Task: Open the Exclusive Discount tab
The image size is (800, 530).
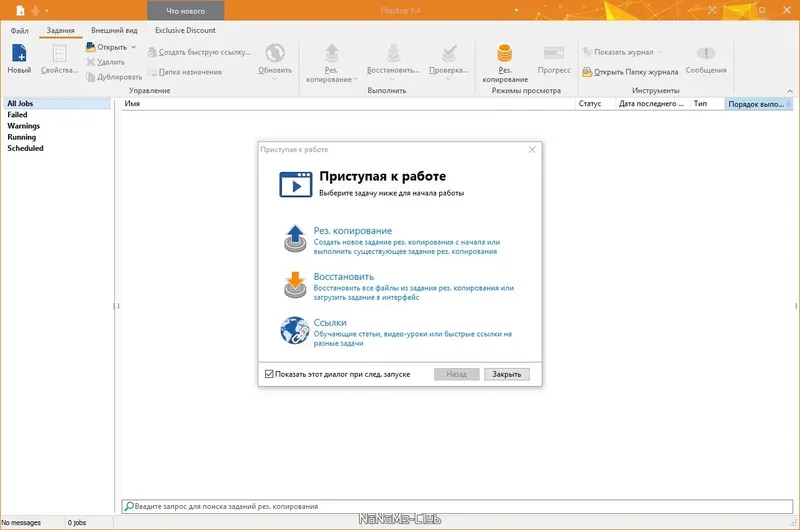Action: [185, 31]
